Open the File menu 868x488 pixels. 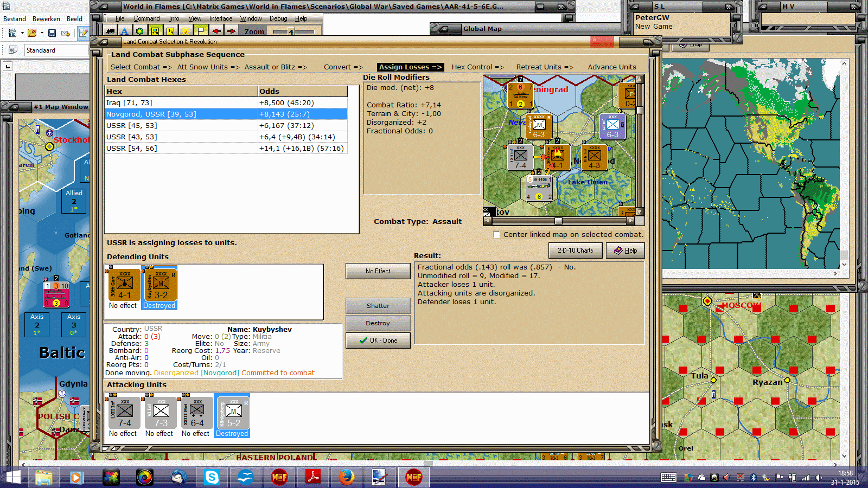coord(120,18)
